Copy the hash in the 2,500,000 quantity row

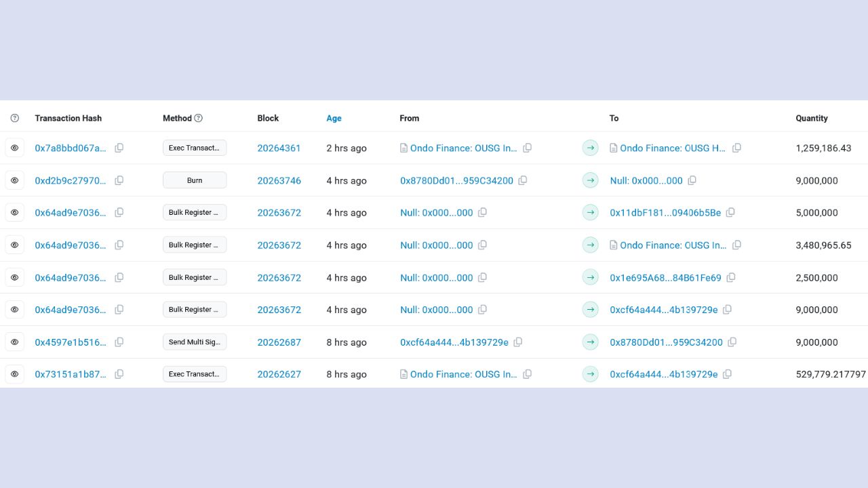click(x=119, y=277)
